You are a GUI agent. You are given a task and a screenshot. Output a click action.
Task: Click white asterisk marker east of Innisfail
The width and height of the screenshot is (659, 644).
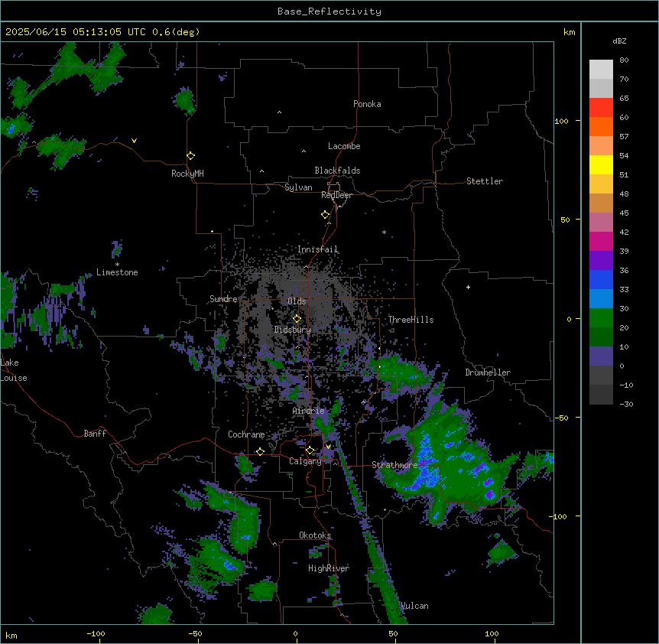pyautogui.click(x=384, y=232)
